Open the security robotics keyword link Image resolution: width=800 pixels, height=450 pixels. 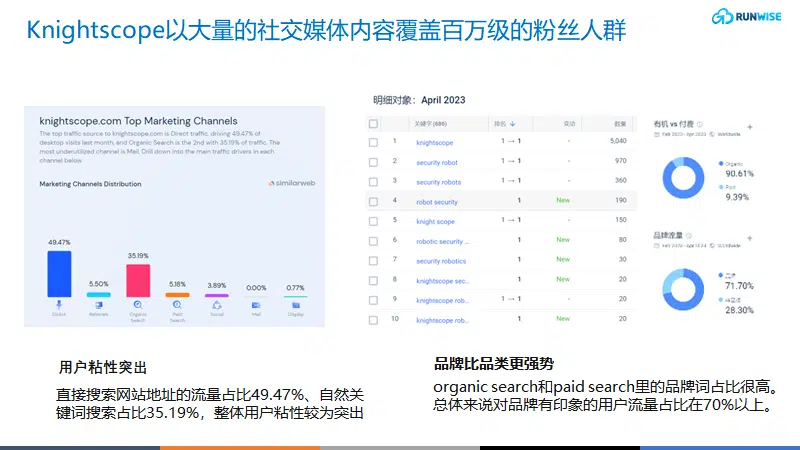441,261
